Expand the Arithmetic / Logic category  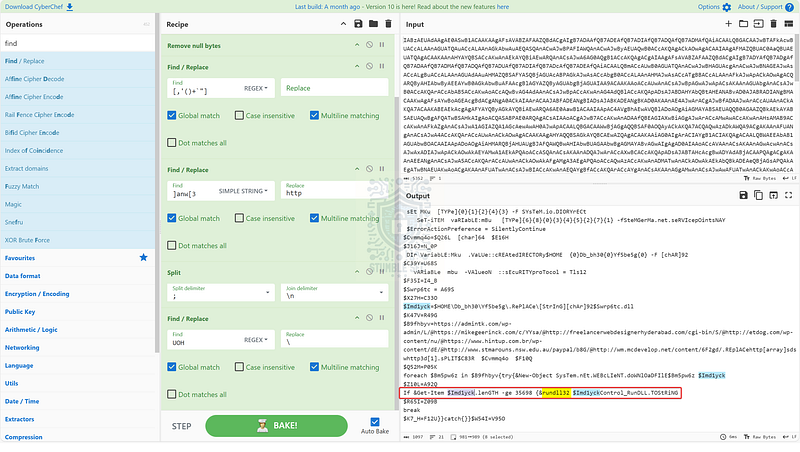click(x=77, y=330)
